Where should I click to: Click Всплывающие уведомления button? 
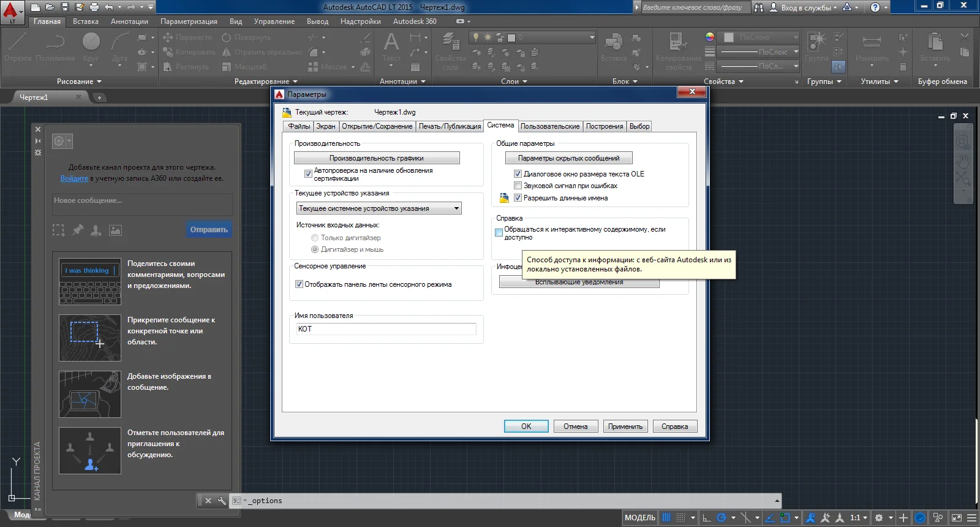[x=579, y=282]
